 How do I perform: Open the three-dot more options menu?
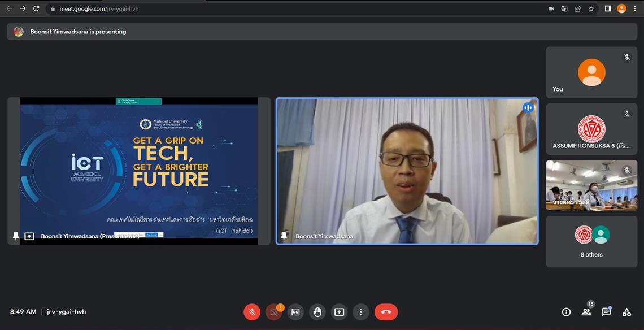point(361,312)
